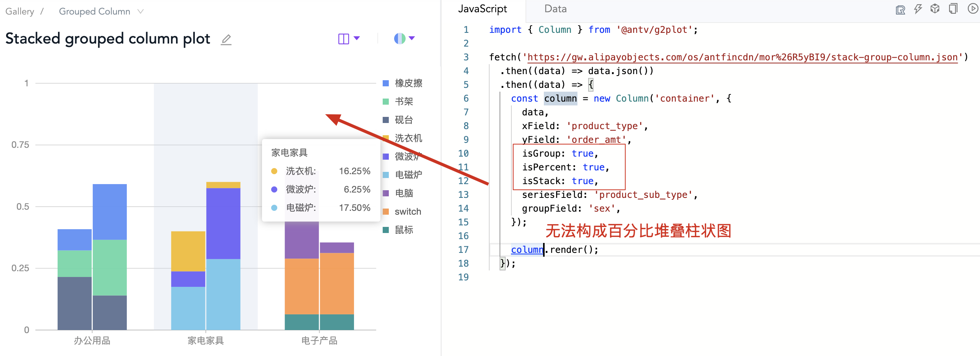Open the Grouped Column dropdown

click(95, 11)
